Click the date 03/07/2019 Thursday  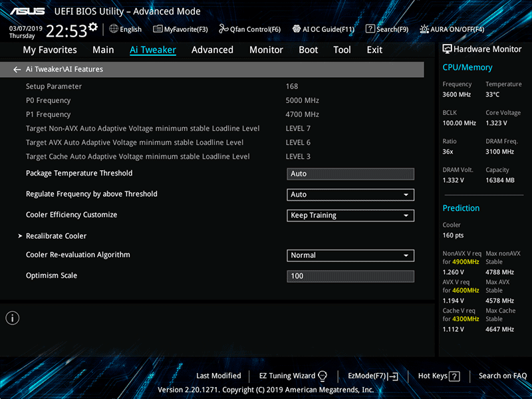(x=25, y=32)
